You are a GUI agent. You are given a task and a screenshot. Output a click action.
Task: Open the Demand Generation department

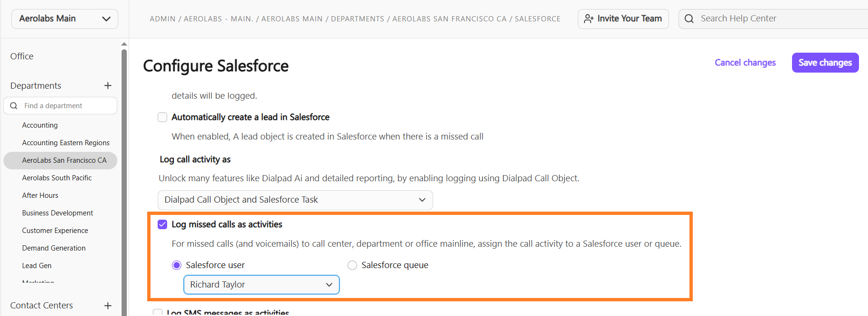(x=54, y=248)
